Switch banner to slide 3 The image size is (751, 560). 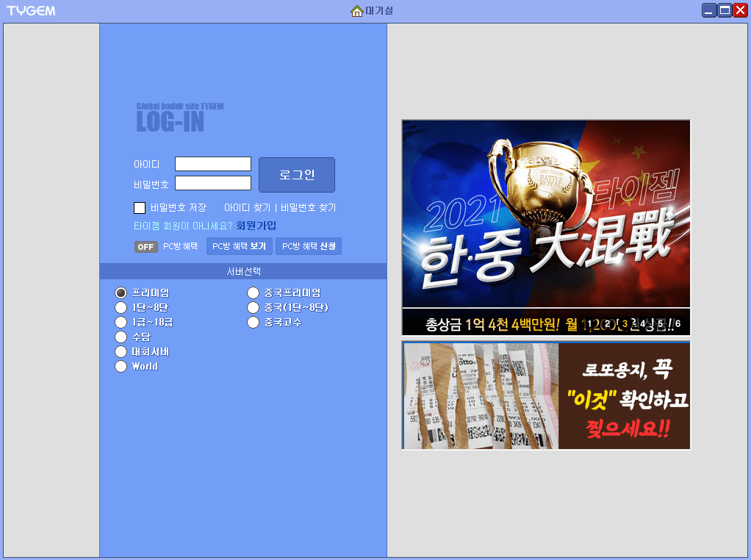pos(625,324)
